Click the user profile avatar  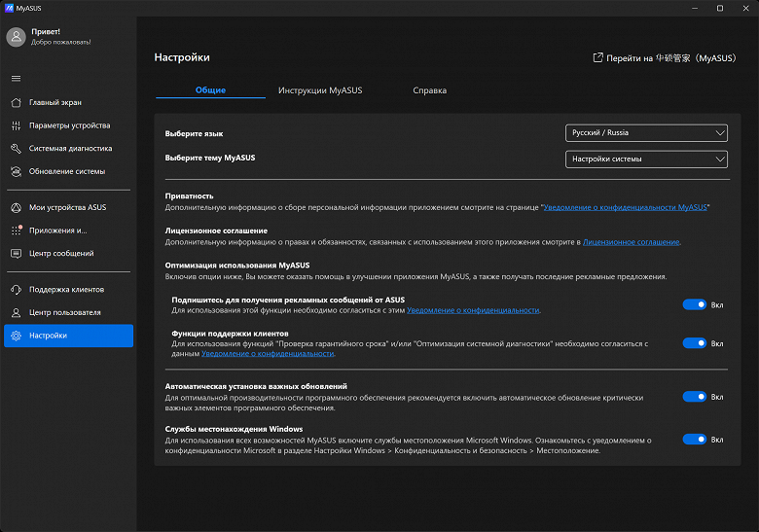(16, 37)
